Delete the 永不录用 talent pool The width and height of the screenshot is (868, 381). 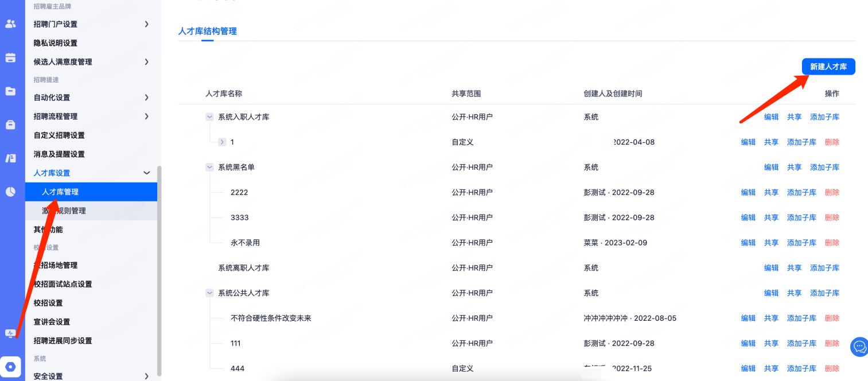point(832,243)
